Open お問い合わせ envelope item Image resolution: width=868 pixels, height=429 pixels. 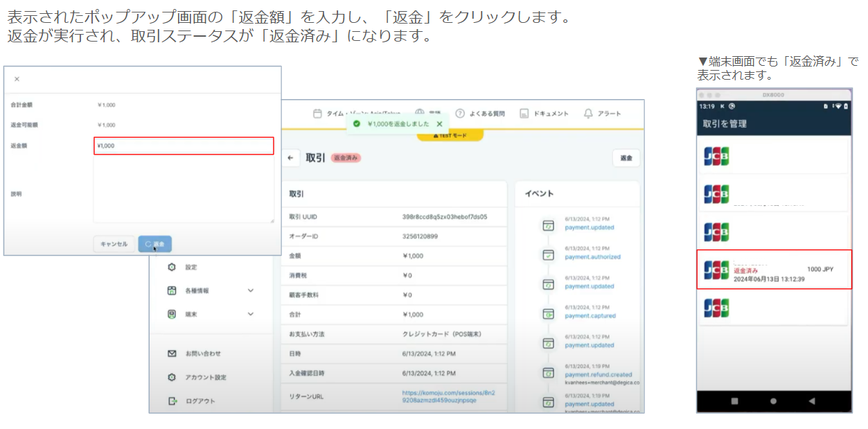coord(172,353)
